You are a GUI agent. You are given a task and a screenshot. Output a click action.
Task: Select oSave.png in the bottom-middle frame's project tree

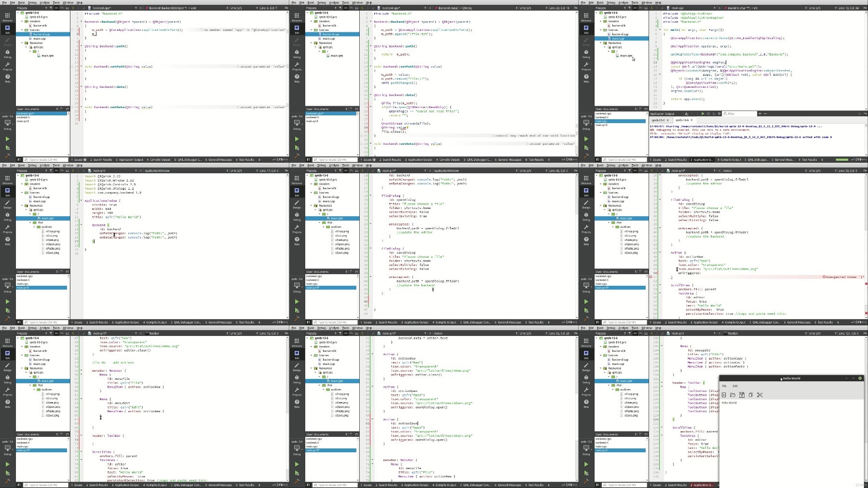[x=342, y=415]
